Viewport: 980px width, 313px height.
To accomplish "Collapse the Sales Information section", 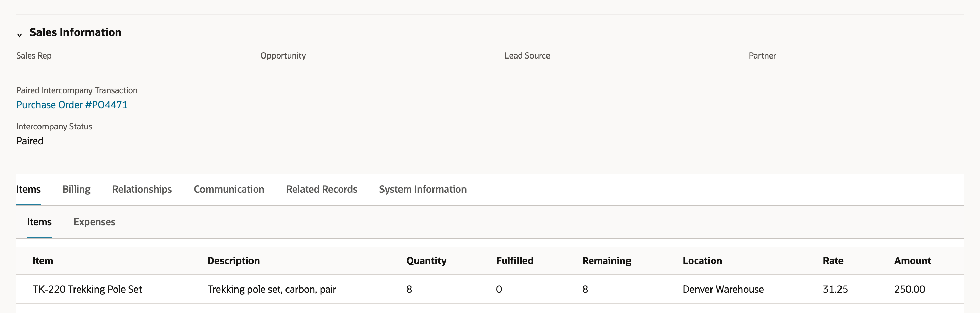I will (x=19, y=35).
